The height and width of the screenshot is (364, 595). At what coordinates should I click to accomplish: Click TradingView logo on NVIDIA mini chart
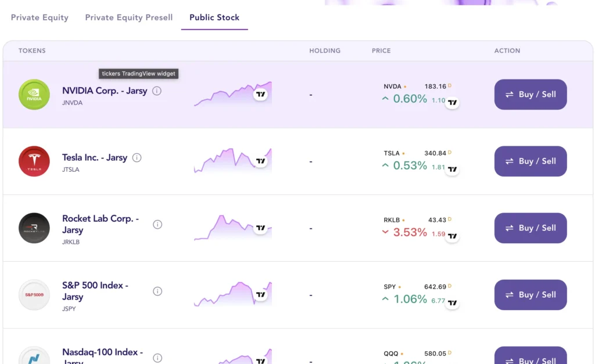click(x=260, y=95)
